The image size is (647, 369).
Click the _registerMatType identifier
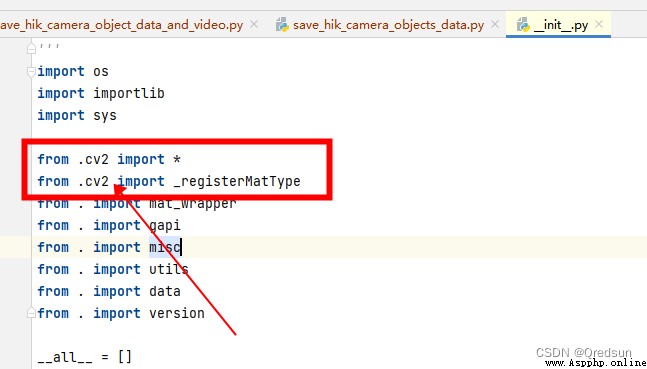[237, 181]
